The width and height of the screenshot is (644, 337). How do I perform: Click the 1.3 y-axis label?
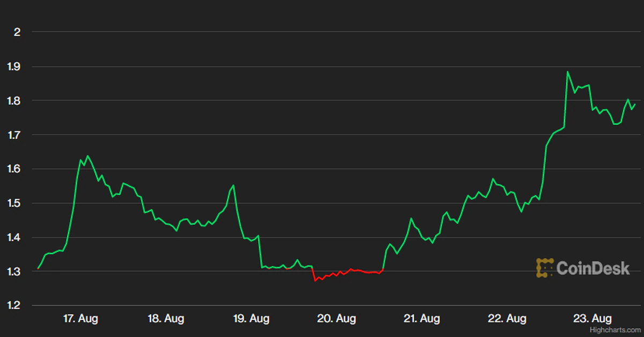(14, 272)
